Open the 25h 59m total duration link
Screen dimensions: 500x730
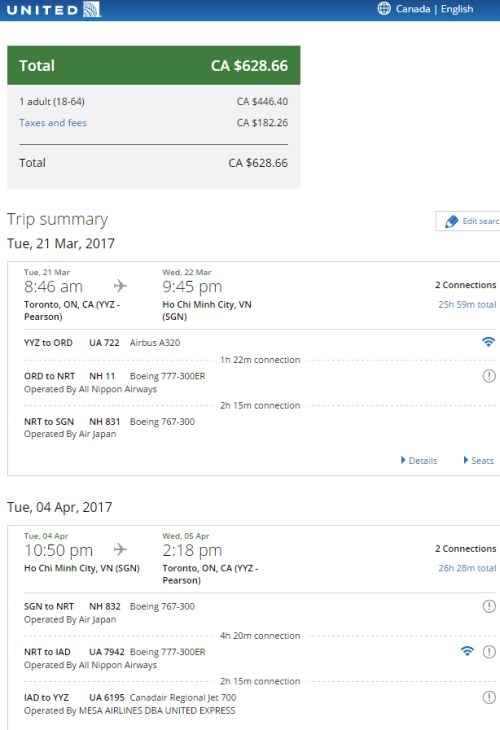pyautogui.click(x=467, y=304)
